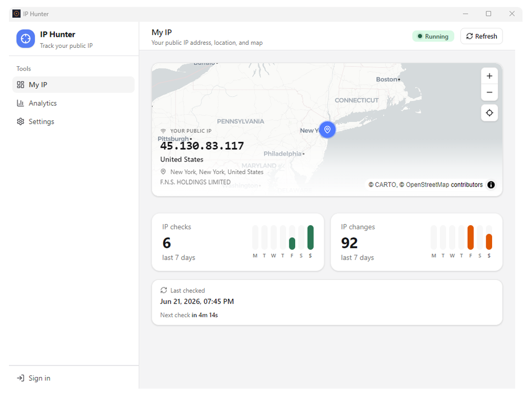This screenshot has width=532, height=396.
Task: Click the green Running status badge
Action: 433,36
